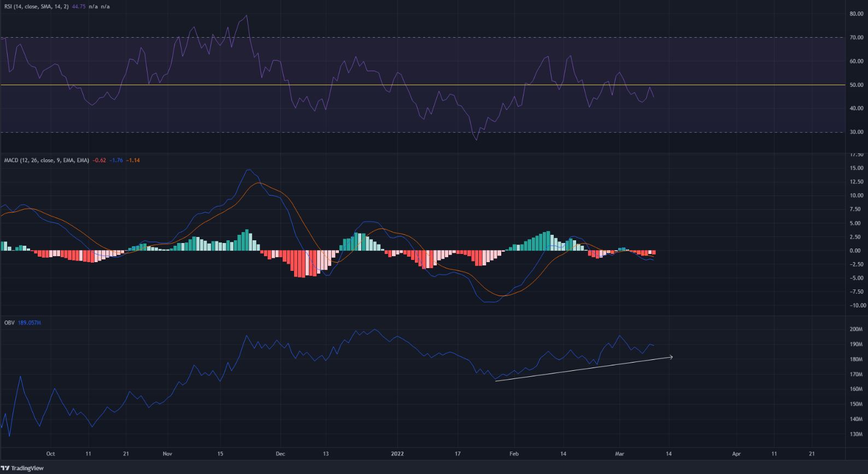
Task: Select Mar on the time axis
Action: pyautogui.click(x=619, y=454)
